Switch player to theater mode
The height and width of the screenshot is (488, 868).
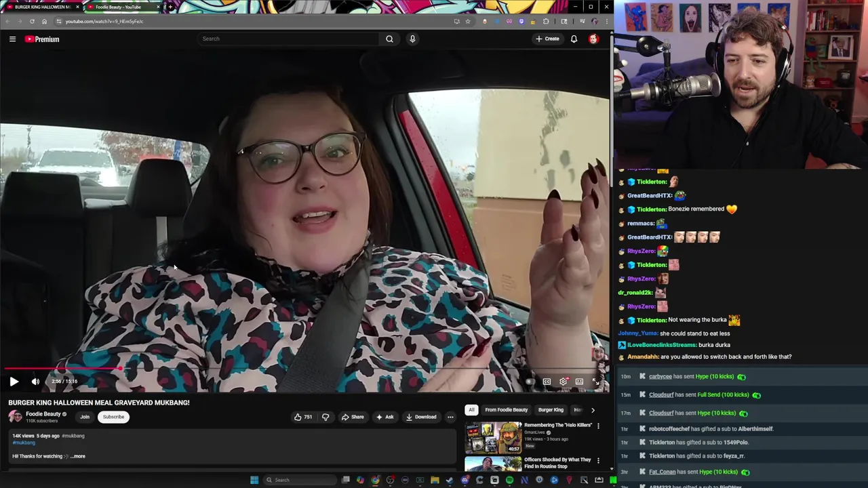click(579, 382)
